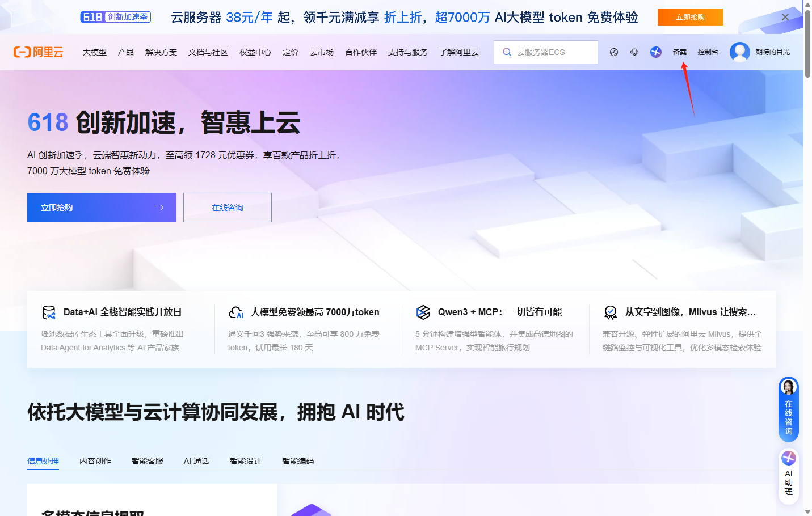The width and height of the screenshot is (812, 516).
Task: Click the Qwen3 + MCP card icon
Action: click(x=423, y=312)
